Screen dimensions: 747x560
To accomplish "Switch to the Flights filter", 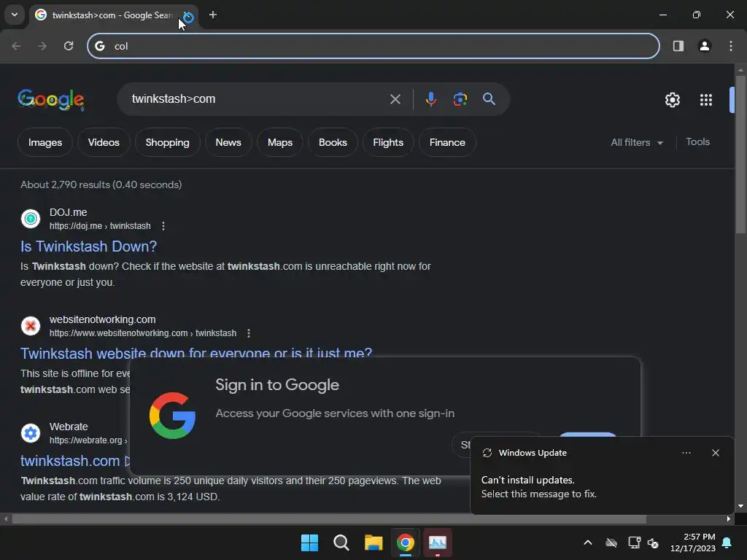I will [388, 142].
